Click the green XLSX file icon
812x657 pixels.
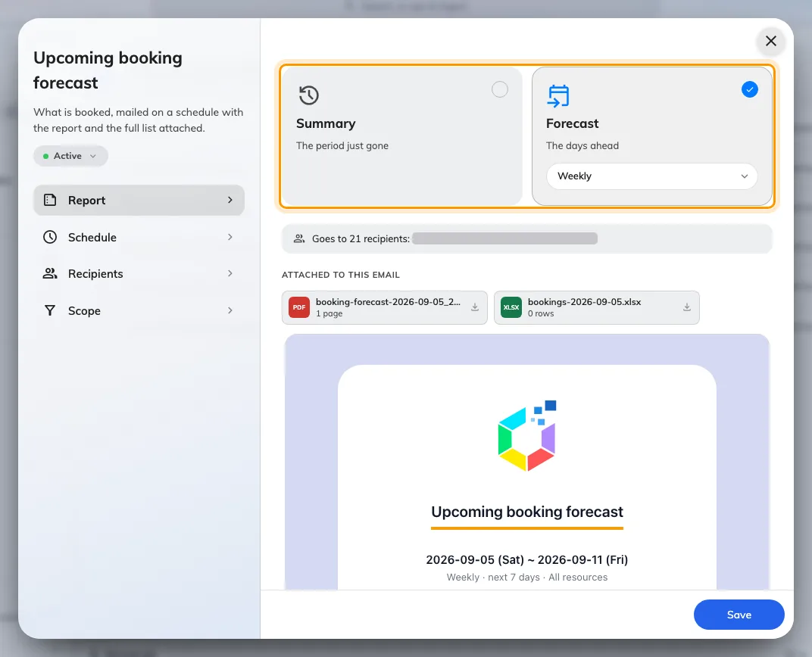click(511, 307)
